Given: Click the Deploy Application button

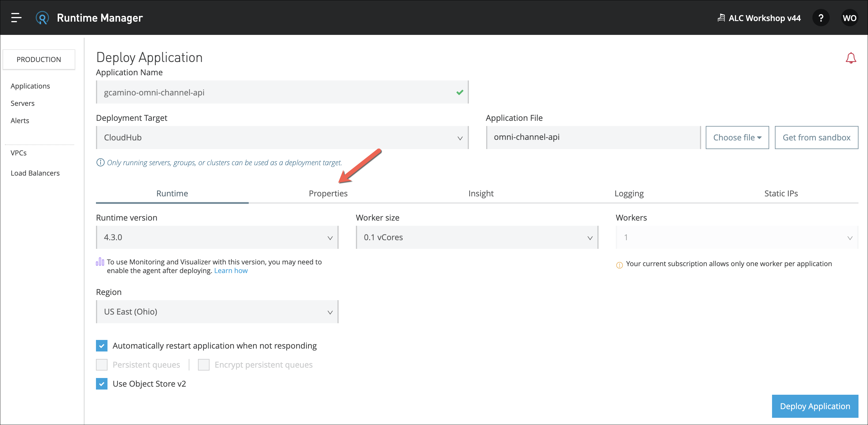Looking at the screenshot, I should (815, 406).
